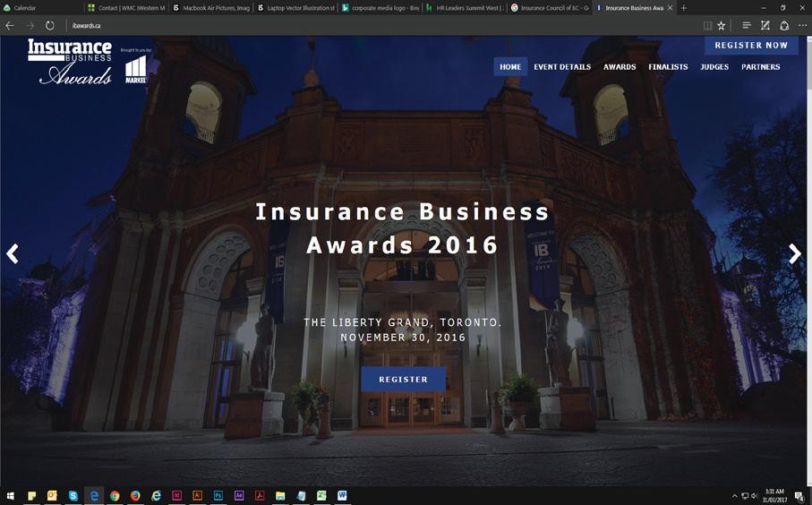Open Adobe InDesign from the taskbar

point(176,496)
